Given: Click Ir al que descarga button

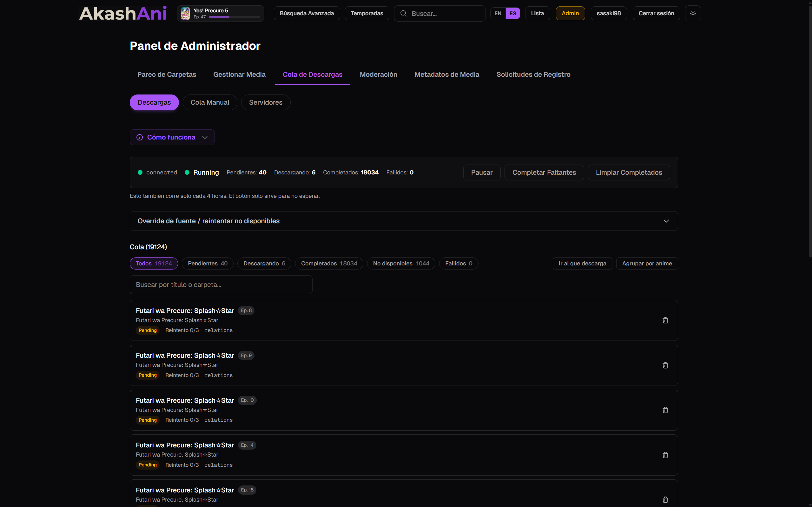Looking at the screenshot, I should [x=582, y=263].
